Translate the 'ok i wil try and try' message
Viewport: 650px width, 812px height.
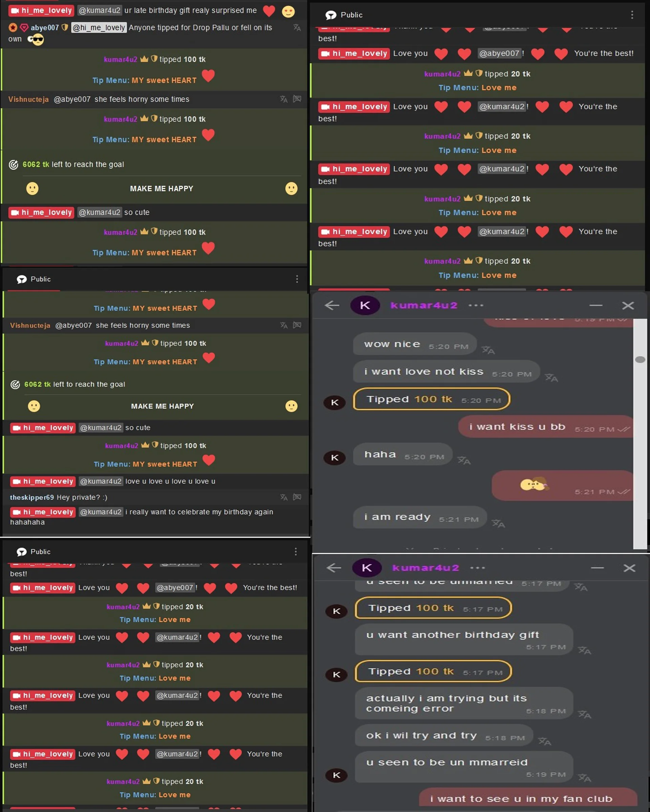pos(544,742)
